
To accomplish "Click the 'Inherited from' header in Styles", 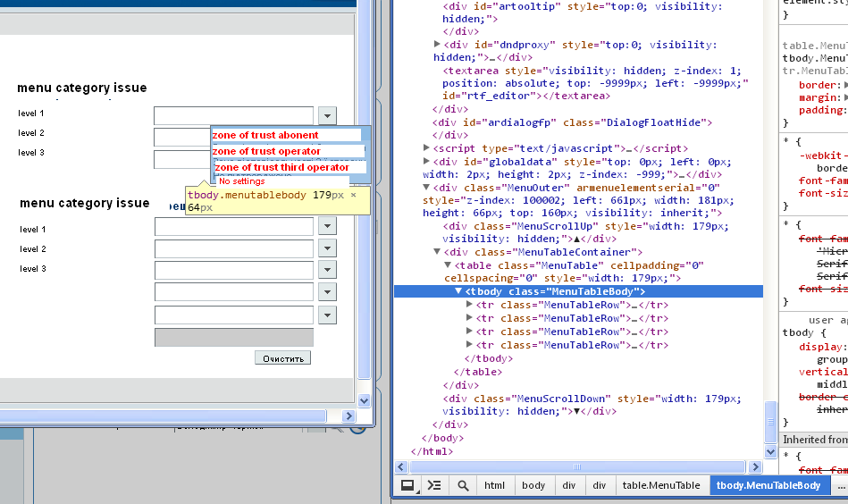I will (x=815, y=440).
